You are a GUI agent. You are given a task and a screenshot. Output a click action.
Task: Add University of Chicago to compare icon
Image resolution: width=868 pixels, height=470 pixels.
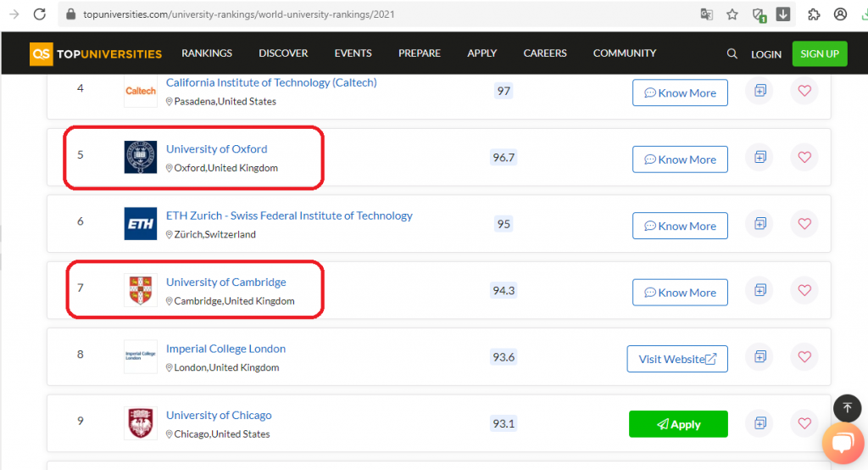click(x=760, y=422)
